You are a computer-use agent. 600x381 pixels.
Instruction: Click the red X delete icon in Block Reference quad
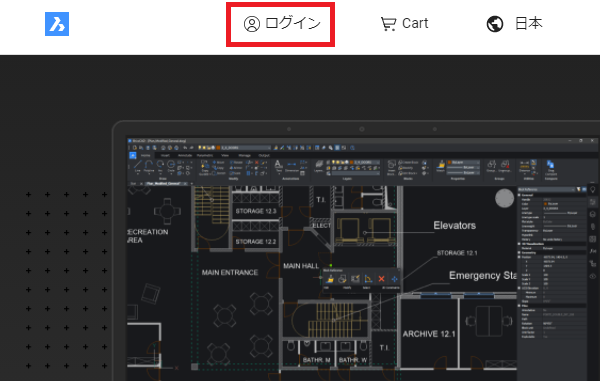point(381,279)
